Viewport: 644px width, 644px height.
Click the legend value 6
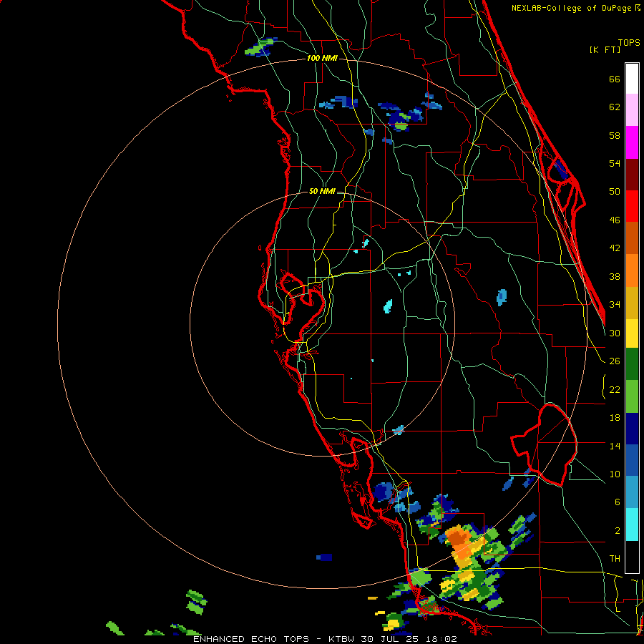coord(618,502)
